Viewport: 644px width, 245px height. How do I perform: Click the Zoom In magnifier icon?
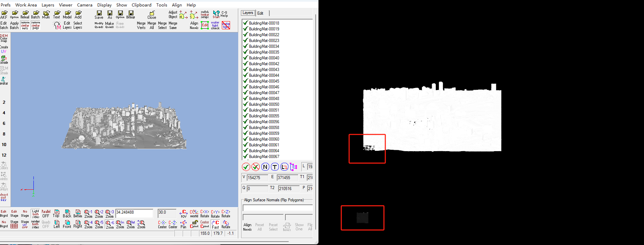pyautogui.click(x=120, y=224)
